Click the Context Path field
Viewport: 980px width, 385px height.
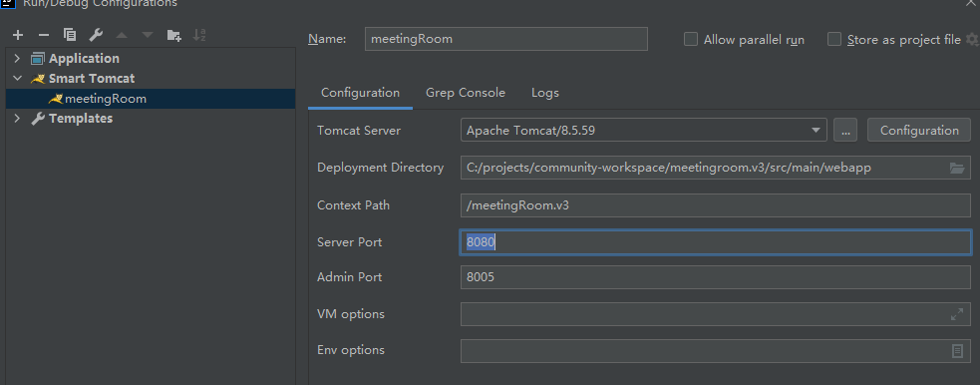[x=716, y=205]
